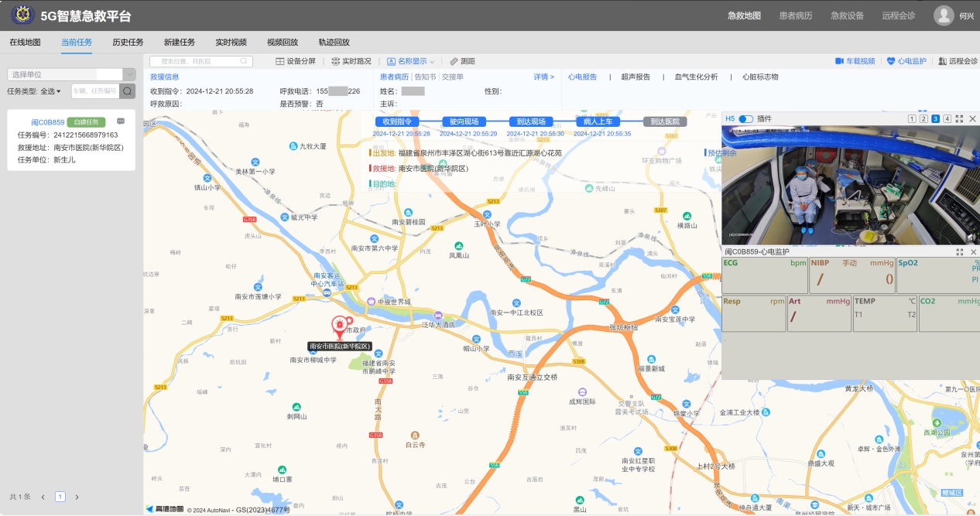Open the message bubble on 闽C0B859 card
The width and height of the screenshot is (980, 516).
pos(121,121)
